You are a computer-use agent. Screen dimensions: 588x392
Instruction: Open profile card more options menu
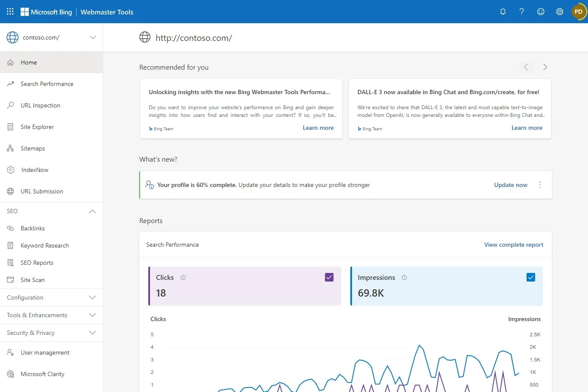coord(540,185)
